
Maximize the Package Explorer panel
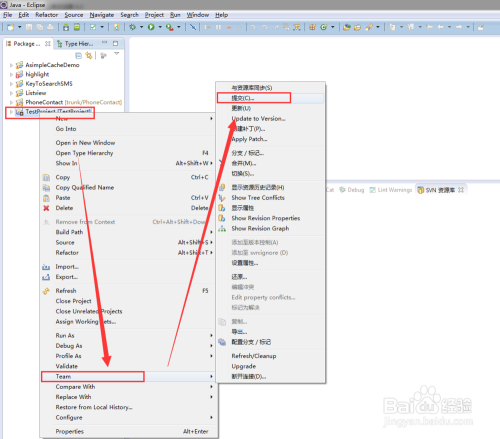pyautogui.click(x=115, y=43)
